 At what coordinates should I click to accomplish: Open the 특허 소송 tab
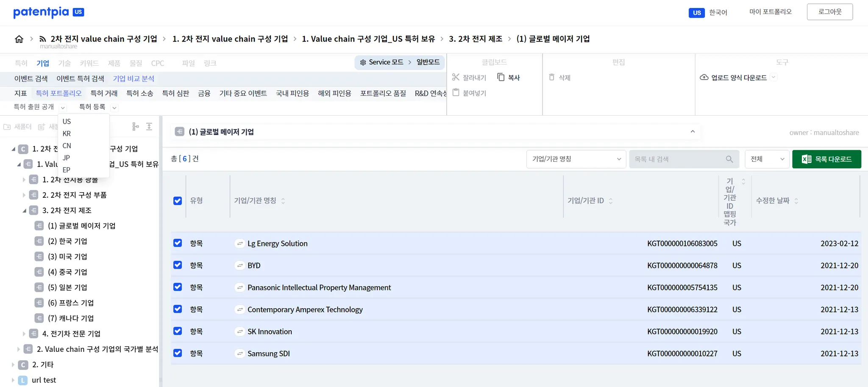[x=140, y=93]
